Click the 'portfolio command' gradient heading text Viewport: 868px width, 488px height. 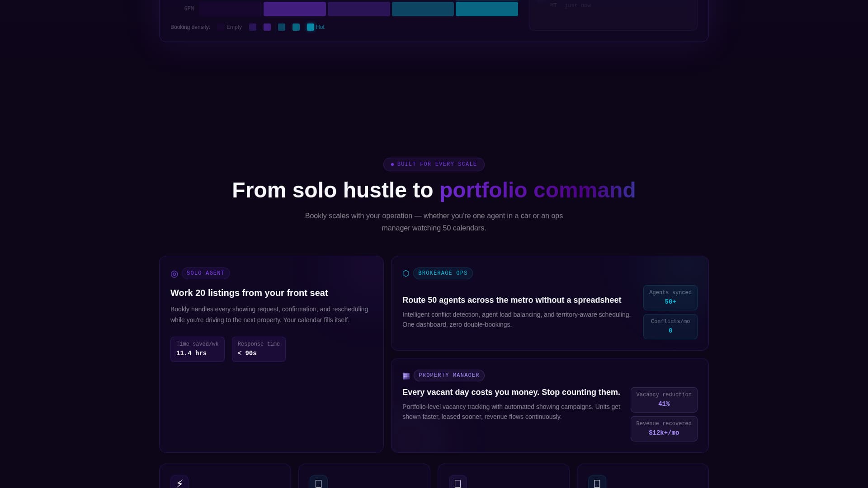point(538,190)
